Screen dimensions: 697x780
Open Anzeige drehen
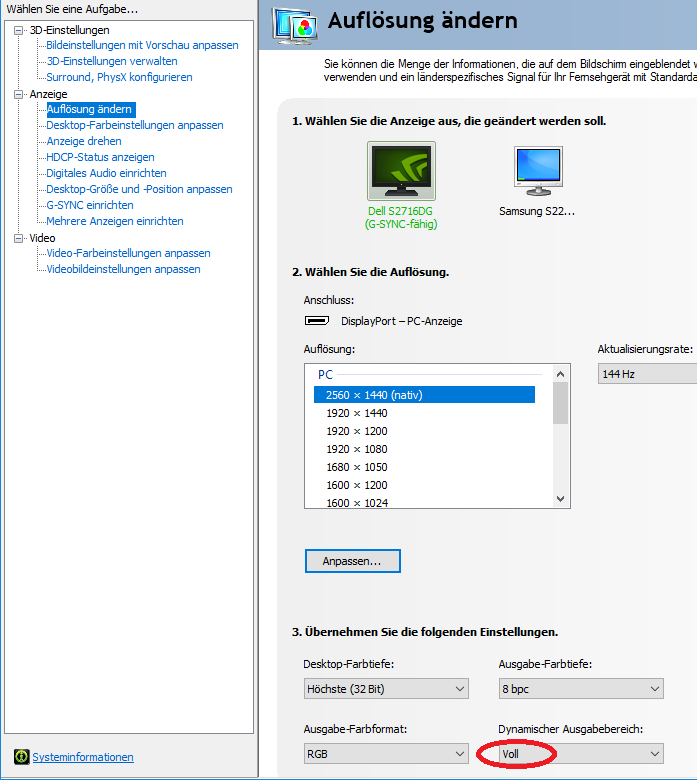pos(84,141)
